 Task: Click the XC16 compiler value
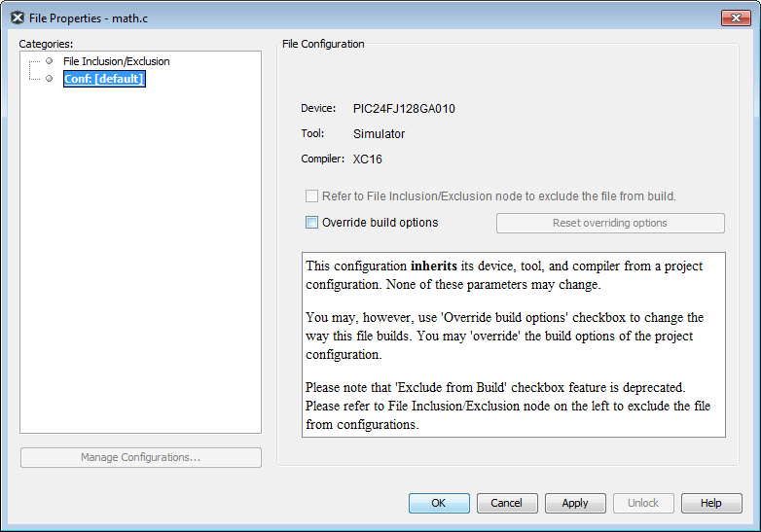coord(368,160)
